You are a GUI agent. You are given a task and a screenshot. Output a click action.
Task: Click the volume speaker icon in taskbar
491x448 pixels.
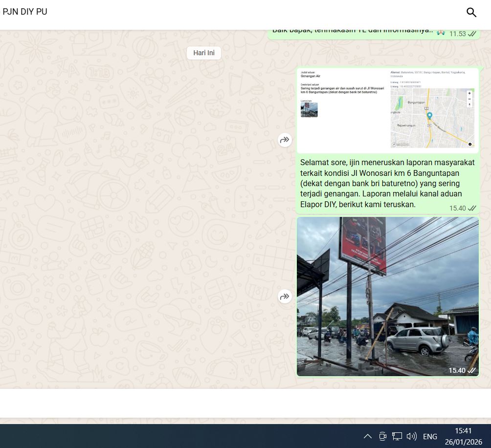tap(411, 436)
